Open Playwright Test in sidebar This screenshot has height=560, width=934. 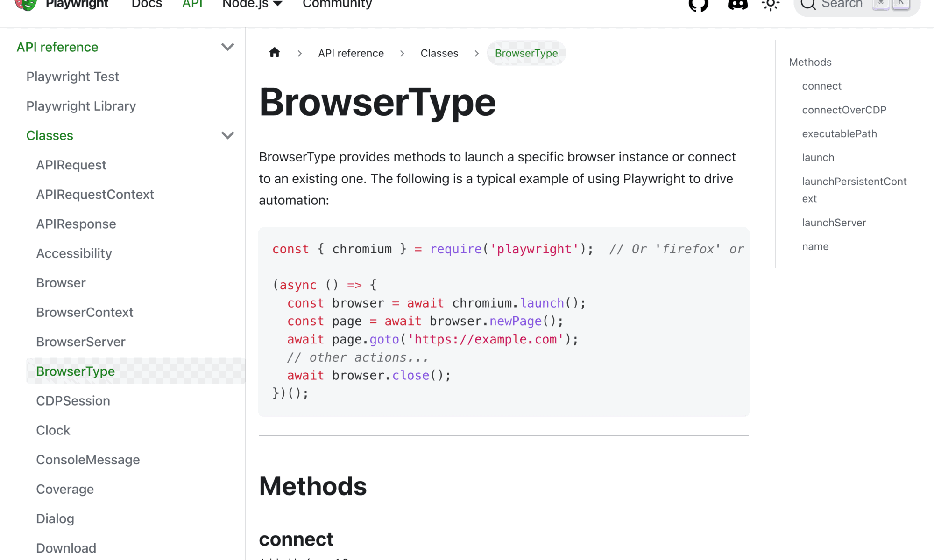[72, 77]
